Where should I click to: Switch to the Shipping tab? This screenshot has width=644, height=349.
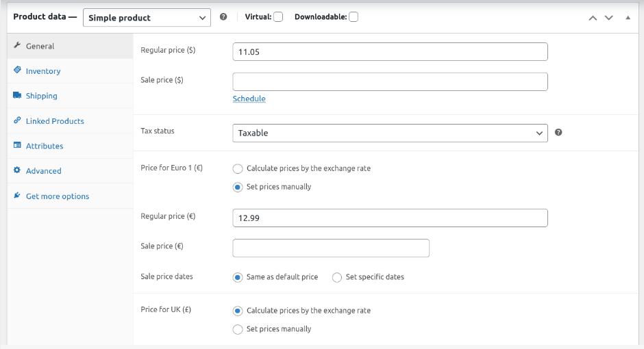[70, 96]
